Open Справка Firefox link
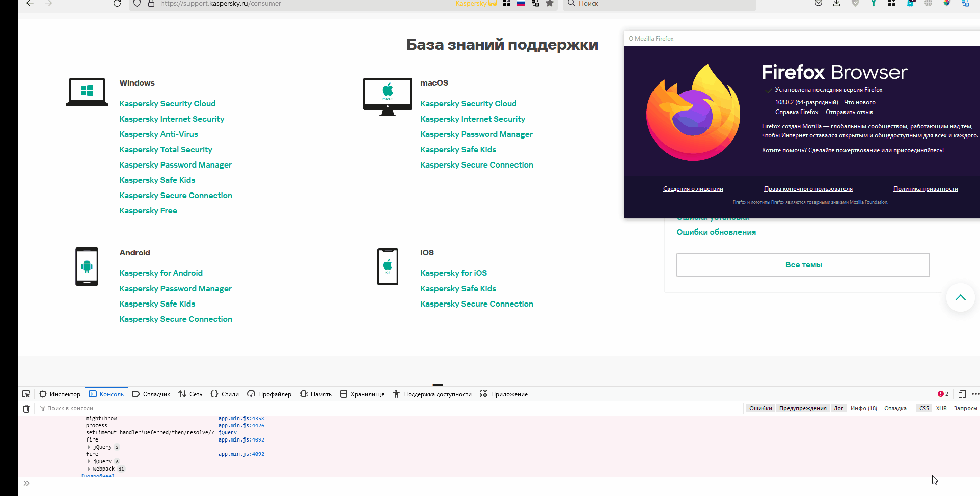The width and height of the screenshot is (980, 496). click(x=797, y=112)
